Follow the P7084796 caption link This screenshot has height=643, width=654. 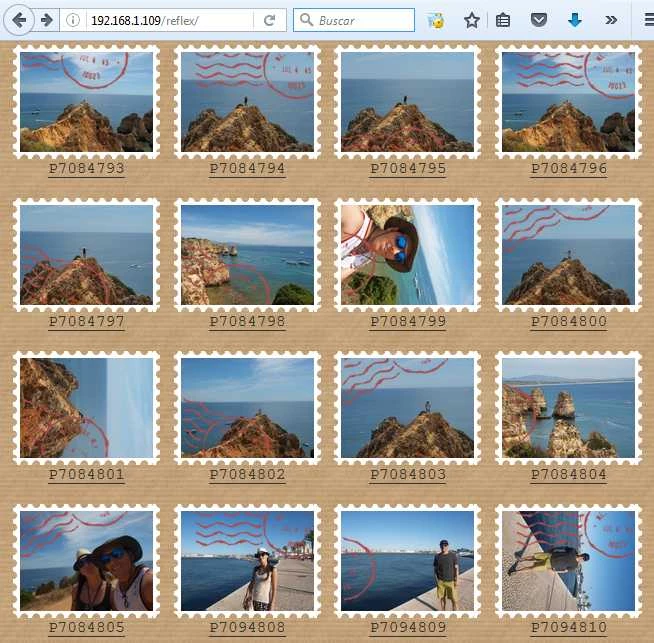click(x=568, y=168)
